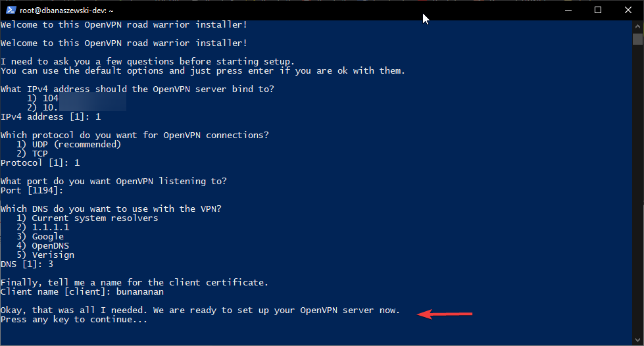Click the client name "bunananan"

pyautogui.click(x=139, y=291)
